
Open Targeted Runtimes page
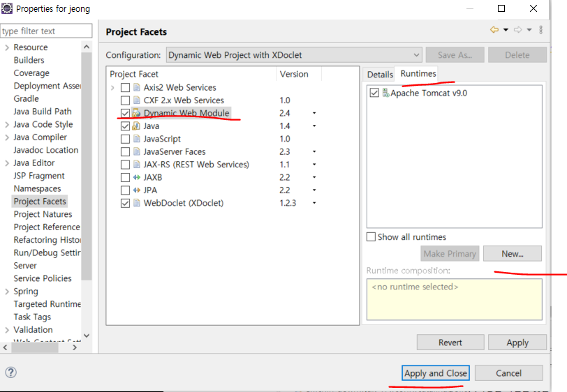(x=47, y=304)
